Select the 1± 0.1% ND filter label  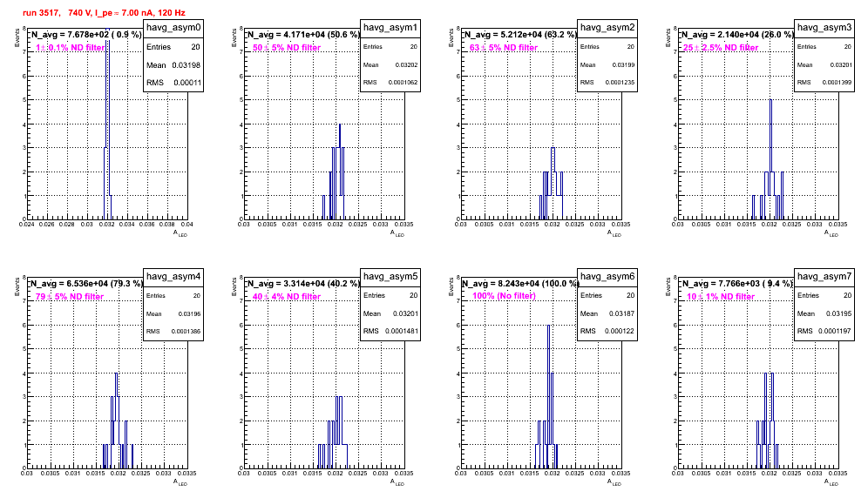click(71, 48)
